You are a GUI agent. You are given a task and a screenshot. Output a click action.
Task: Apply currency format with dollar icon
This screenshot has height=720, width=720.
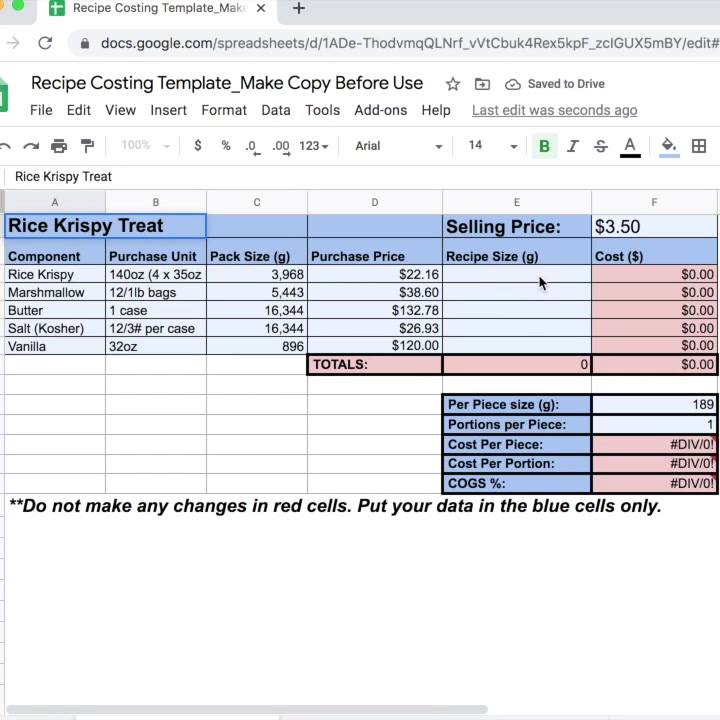[198, 146]
